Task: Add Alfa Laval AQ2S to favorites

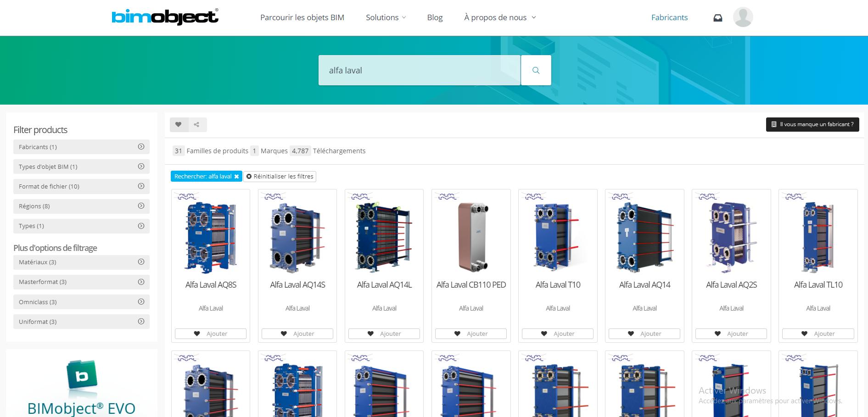Action: tap(731, 334)
